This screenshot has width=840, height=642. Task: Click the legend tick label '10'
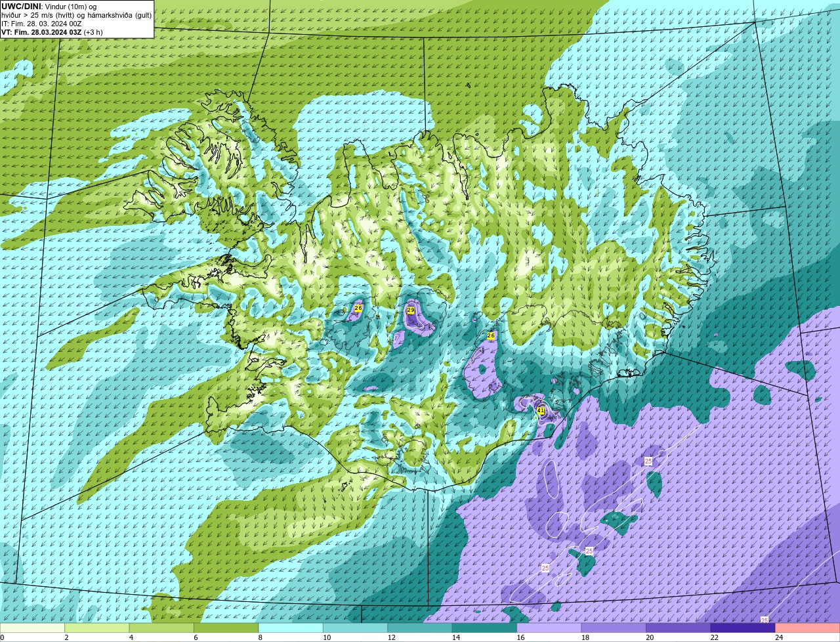(327, 637)
